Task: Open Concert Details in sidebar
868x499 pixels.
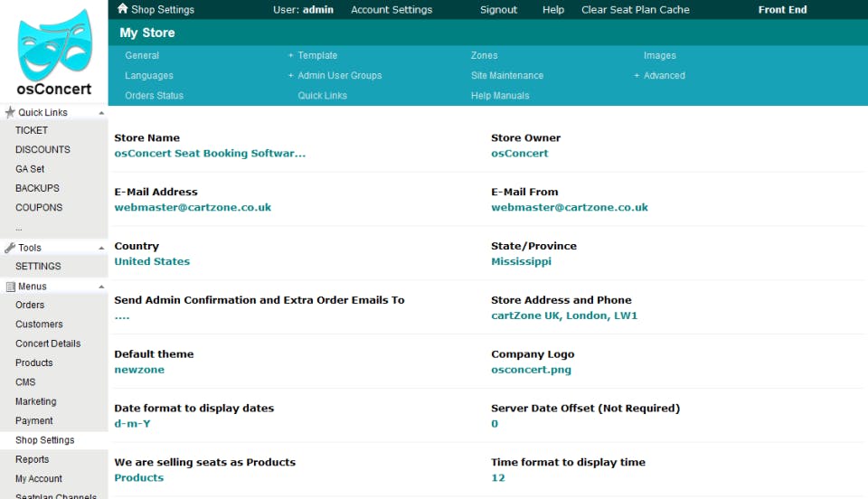Action: tap(48, 344)
